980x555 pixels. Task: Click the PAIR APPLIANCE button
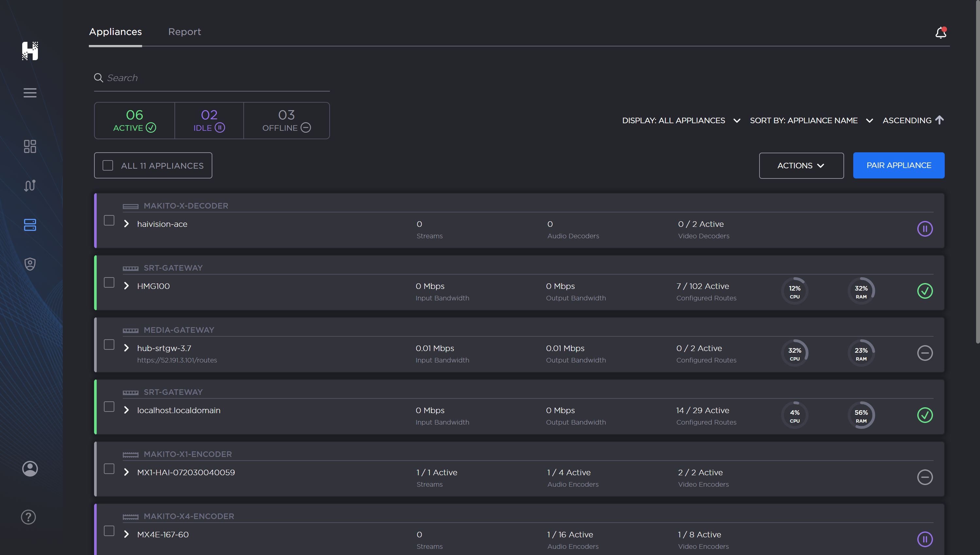tap(899, 165)
